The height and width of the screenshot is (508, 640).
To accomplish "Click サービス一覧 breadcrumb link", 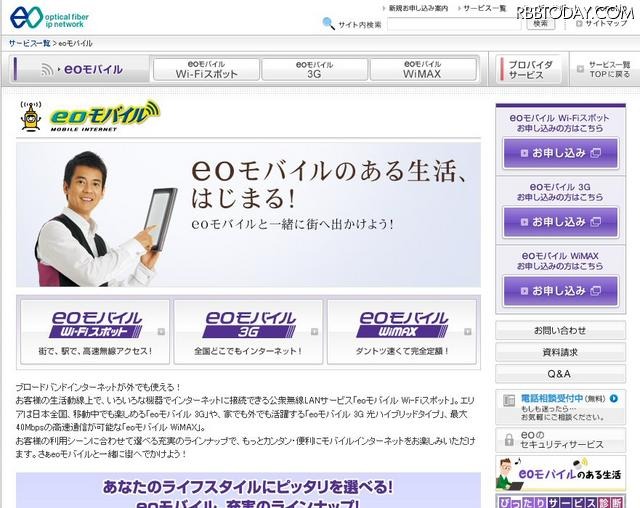I will pos(29,43).
